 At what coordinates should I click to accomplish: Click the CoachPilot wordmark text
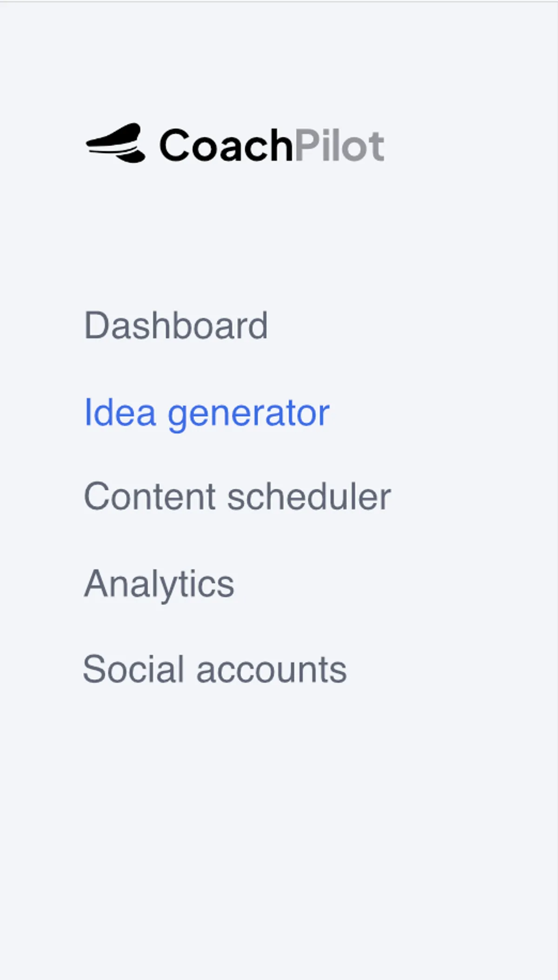pyautogui.click(x=272, y=145)
